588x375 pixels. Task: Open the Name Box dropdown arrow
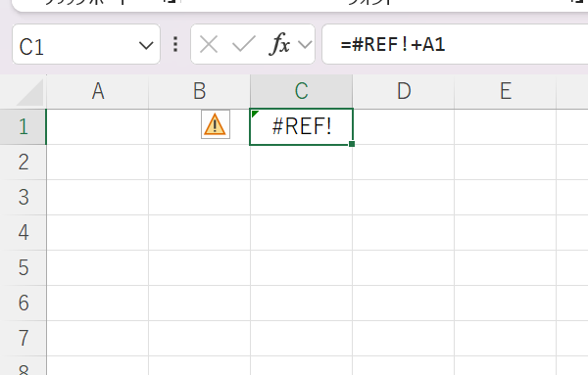coord(146,46)
